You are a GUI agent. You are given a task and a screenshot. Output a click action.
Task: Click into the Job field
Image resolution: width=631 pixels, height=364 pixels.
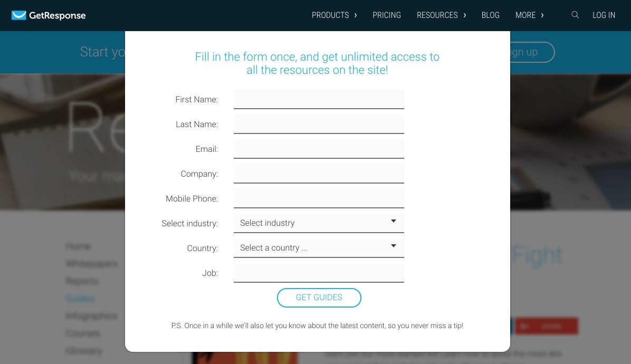coord(319,273)
